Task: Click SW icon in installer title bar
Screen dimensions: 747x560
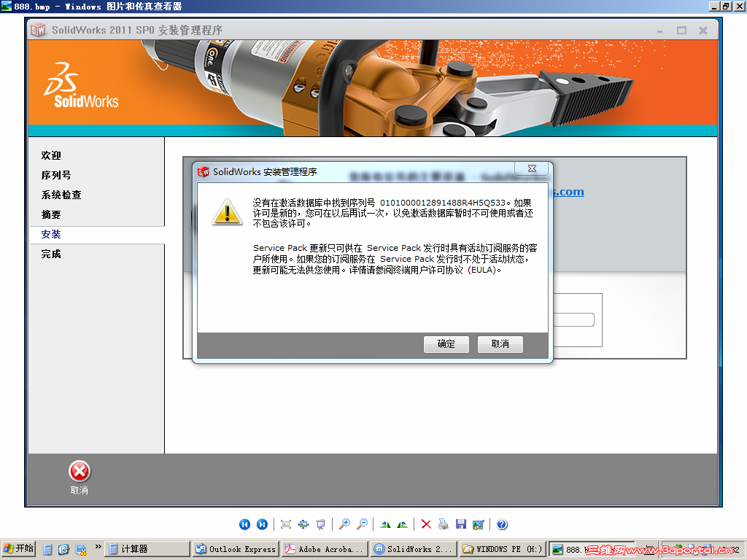Action: tap(38, 30)
